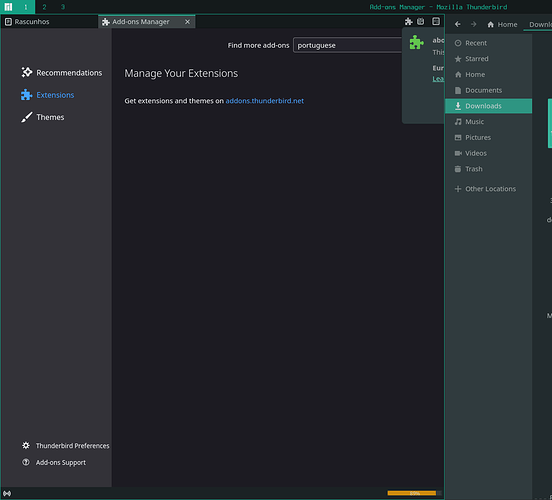Click the Recent clock icon in file sidebar
Viewport: 552px width, 500px height.
[x=458, y=43]
